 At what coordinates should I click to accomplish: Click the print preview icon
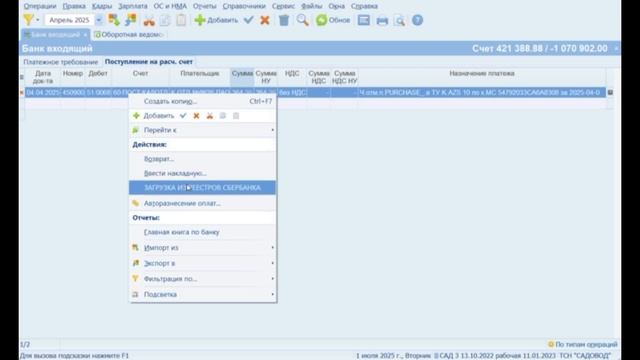(400, 20)
